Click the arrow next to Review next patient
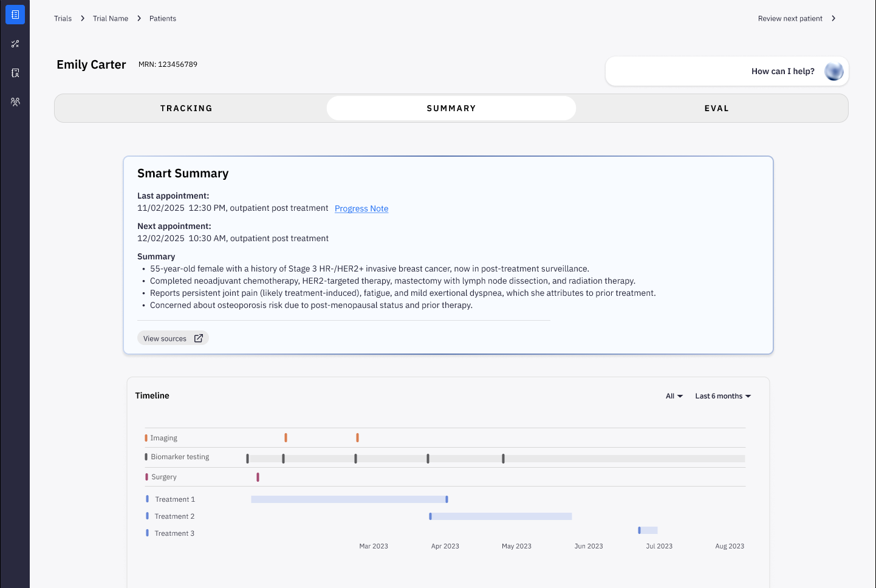The image size is (876, 588). click(833, 18)
